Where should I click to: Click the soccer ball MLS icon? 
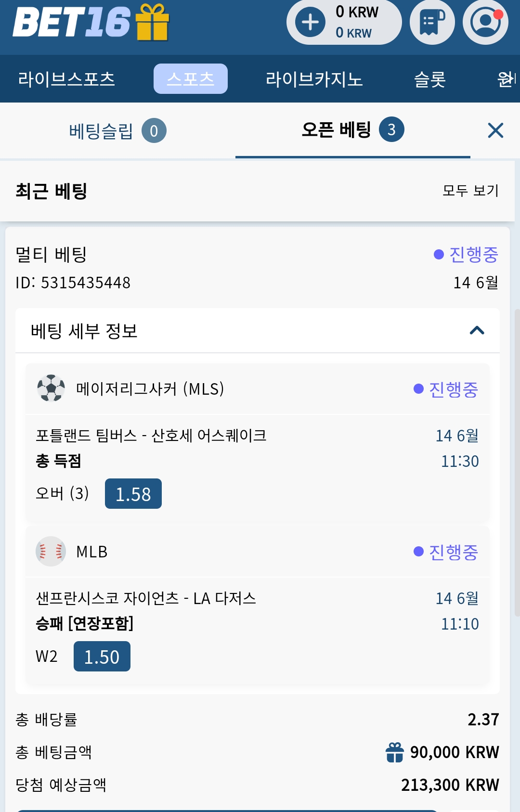click(x=51, y=388)
